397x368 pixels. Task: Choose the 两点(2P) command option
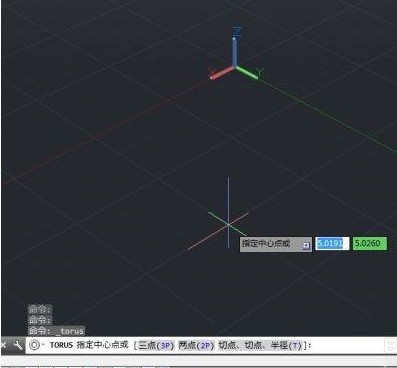[x=196, y=345]
